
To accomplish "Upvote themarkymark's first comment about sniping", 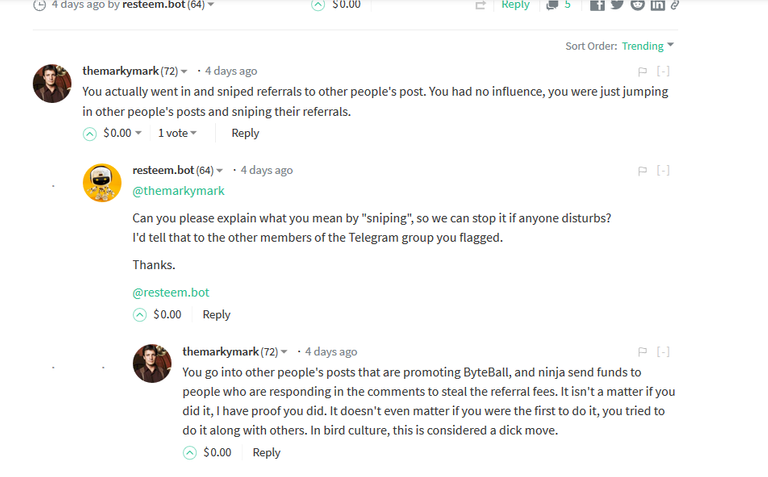I will [90, 134].
